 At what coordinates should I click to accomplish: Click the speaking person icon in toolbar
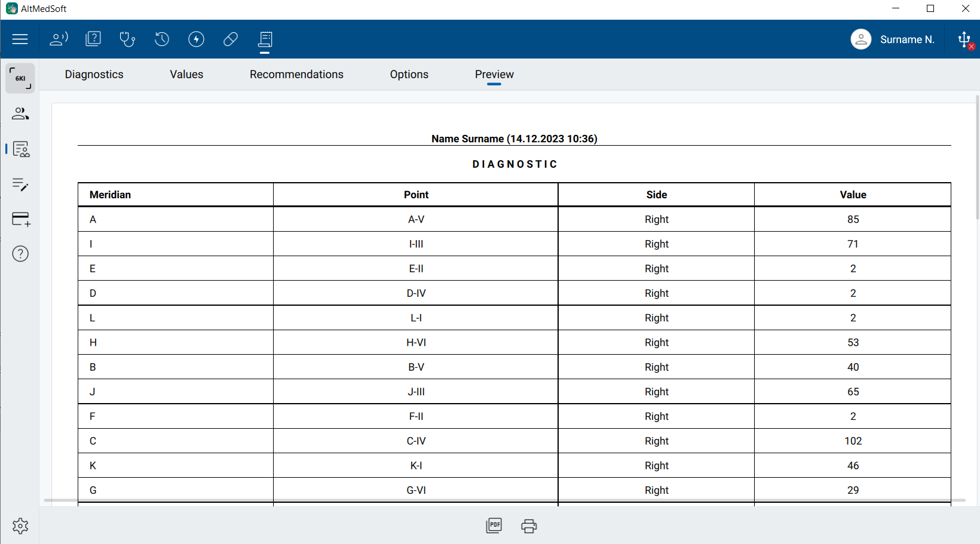pos(59,39)
